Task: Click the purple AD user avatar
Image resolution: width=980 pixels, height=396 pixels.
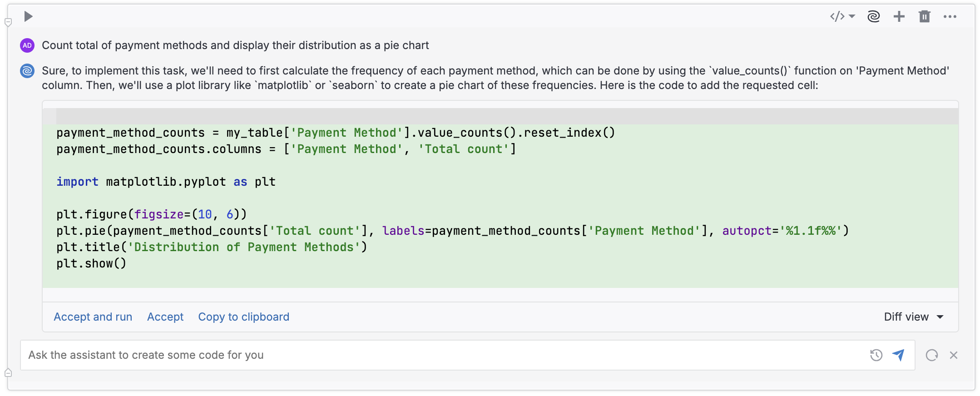Action: pos(27,45)
